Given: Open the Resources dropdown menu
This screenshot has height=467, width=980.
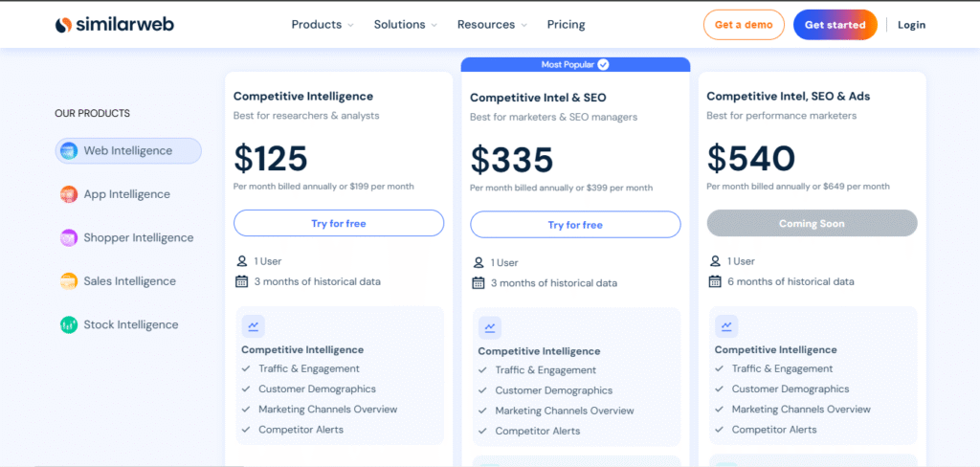Looking at the screenshot, I should pos(493,25).
